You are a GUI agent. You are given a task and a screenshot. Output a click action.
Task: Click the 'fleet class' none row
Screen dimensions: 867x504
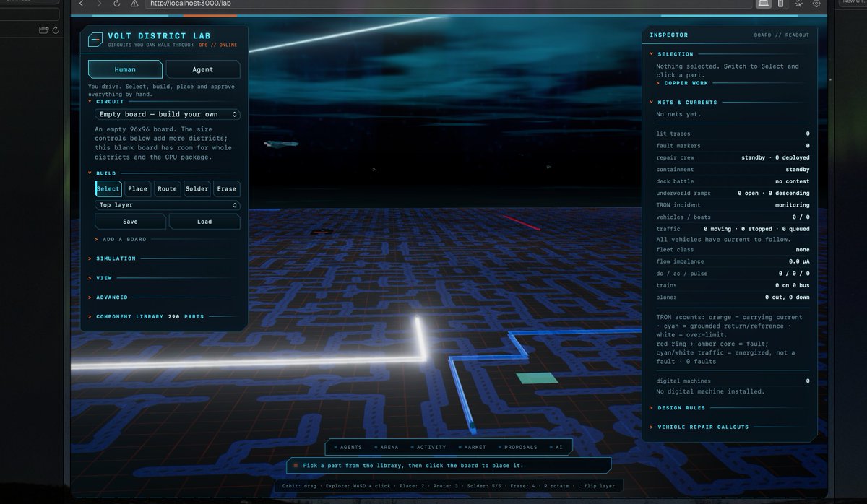pos(733,250)
